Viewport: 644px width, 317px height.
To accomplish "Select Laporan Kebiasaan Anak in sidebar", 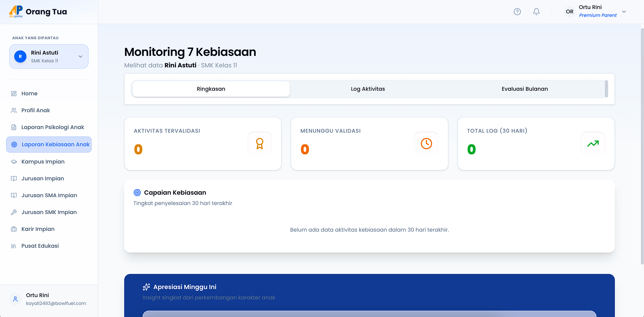I will click(49, 145).
